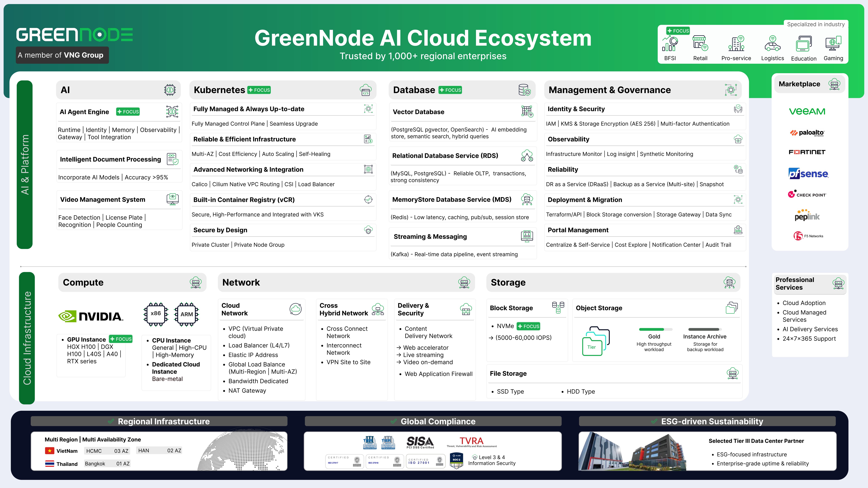The width and height of the screenshot is (868, 488).
Task: Click the Secure by Design shield icon
Action: point(368,230)
